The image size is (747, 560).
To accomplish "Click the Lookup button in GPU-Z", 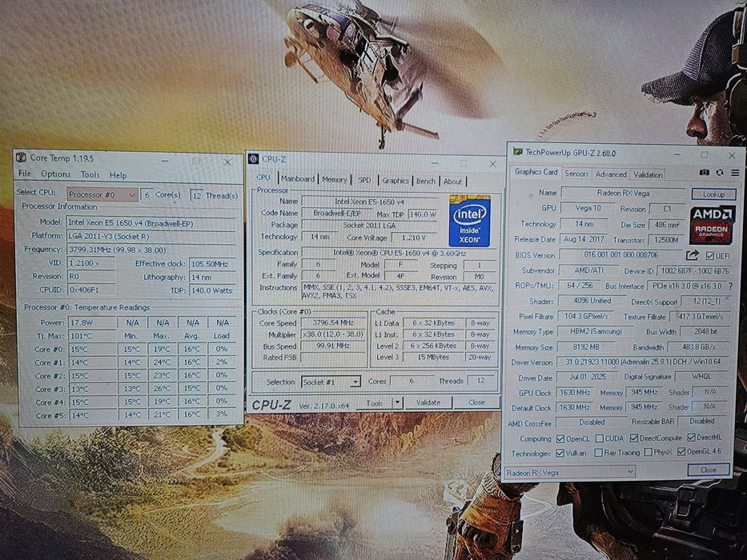I will pos(713,194).
